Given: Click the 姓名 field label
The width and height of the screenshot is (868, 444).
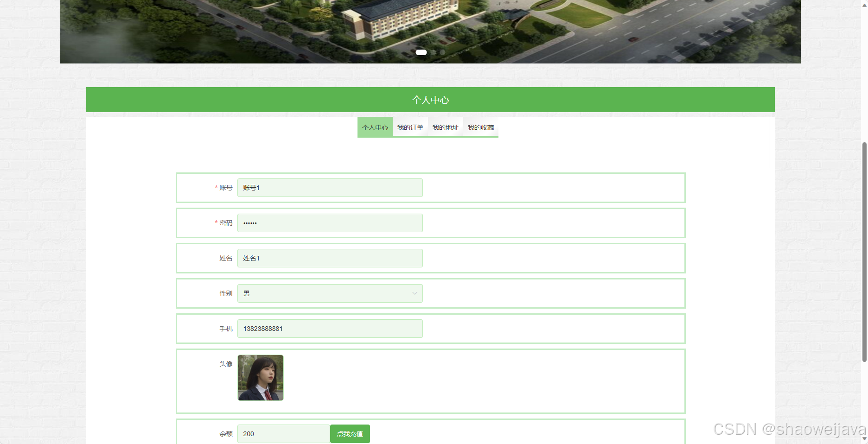Looking at the screenshot, I should pos(226,258).
